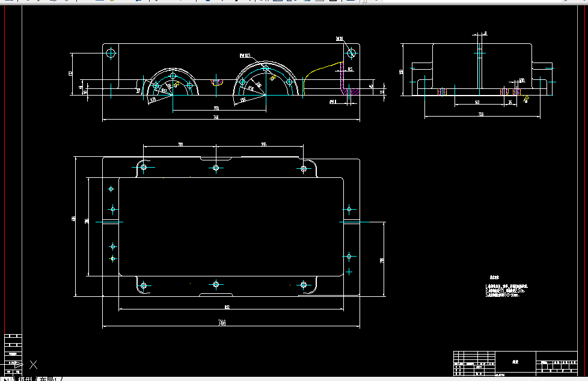
Task: Select the 37 dimension beside the left arc
Action: pos(138,90)
